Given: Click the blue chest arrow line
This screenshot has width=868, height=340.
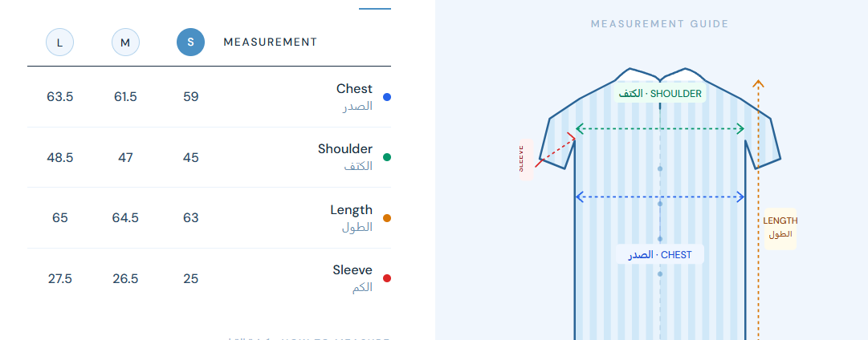Looking at the screenshot, I should pos(660,196).
